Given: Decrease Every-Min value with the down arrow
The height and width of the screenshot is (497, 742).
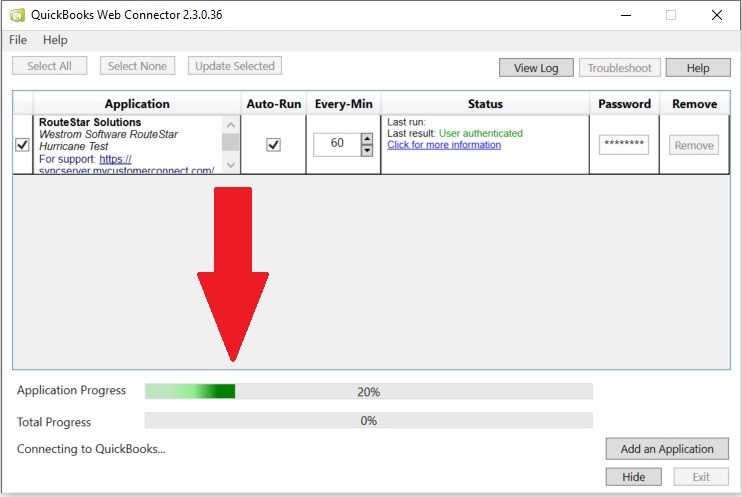Looking at the screenshot, I should (x=367, y=151).
